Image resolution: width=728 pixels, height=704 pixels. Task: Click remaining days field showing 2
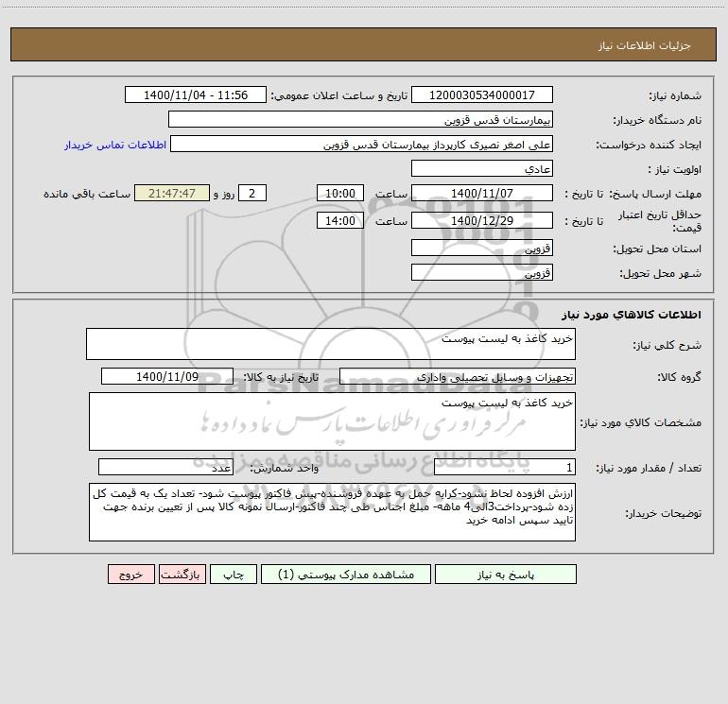tap(252, 193)
